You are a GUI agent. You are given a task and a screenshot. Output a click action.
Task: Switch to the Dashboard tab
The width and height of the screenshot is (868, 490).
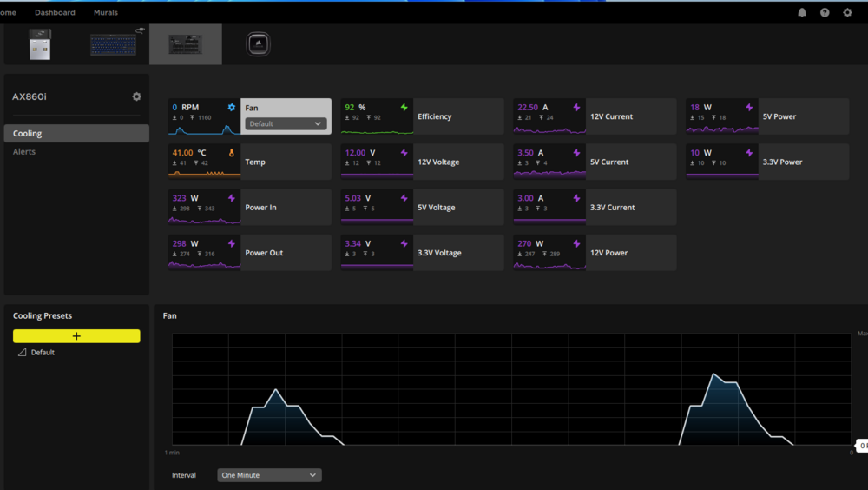[55, 12]
